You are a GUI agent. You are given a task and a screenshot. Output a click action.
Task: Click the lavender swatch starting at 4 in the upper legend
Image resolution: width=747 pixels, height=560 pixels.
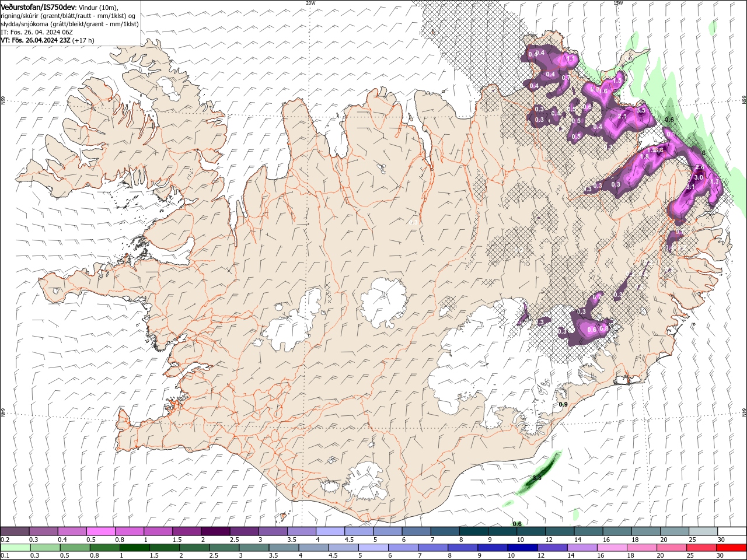click(x=330, y=531)
